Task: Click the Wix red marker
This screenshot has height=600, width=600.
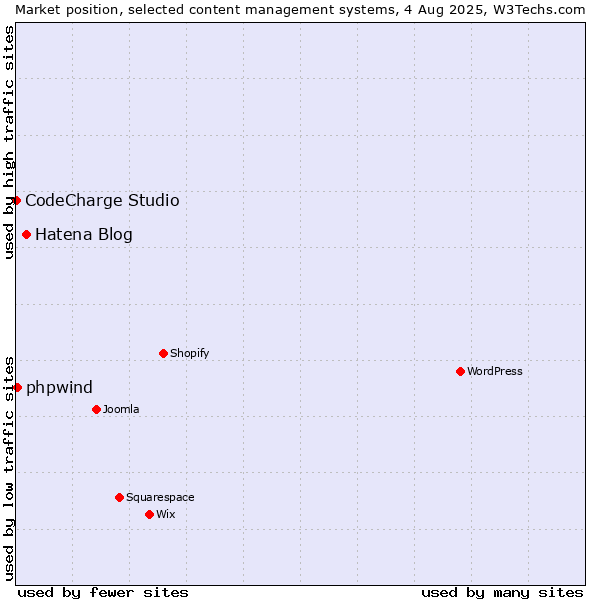Action: (150, 514)
